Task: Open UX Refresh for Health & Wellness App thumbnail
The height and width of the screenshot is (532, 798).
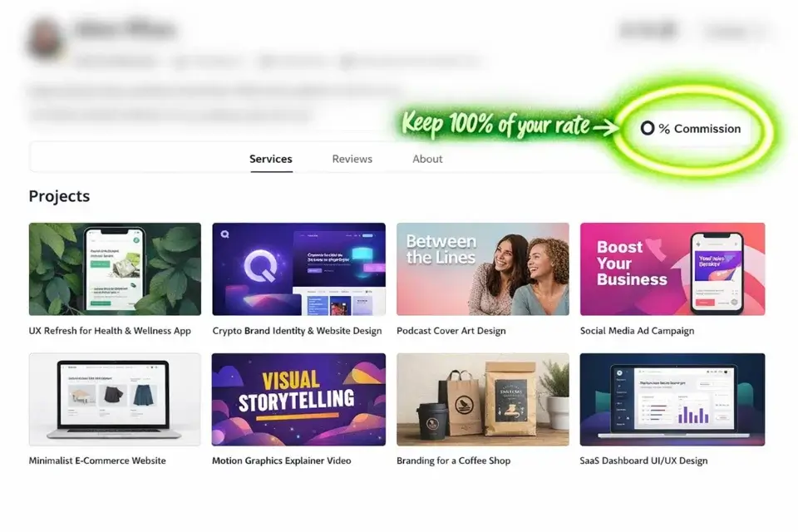Action: [x=115, y=268]
